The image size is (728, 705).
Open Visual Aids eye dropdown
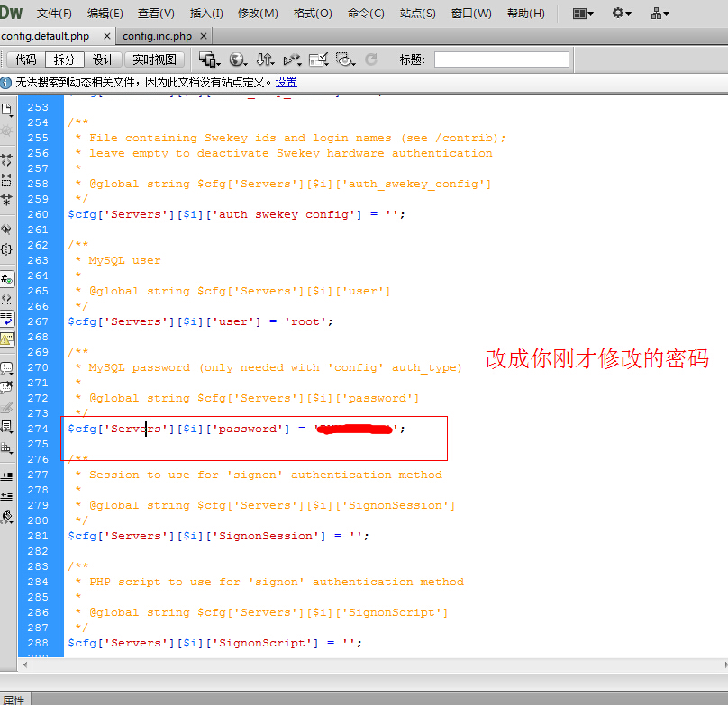pos(346,59)
